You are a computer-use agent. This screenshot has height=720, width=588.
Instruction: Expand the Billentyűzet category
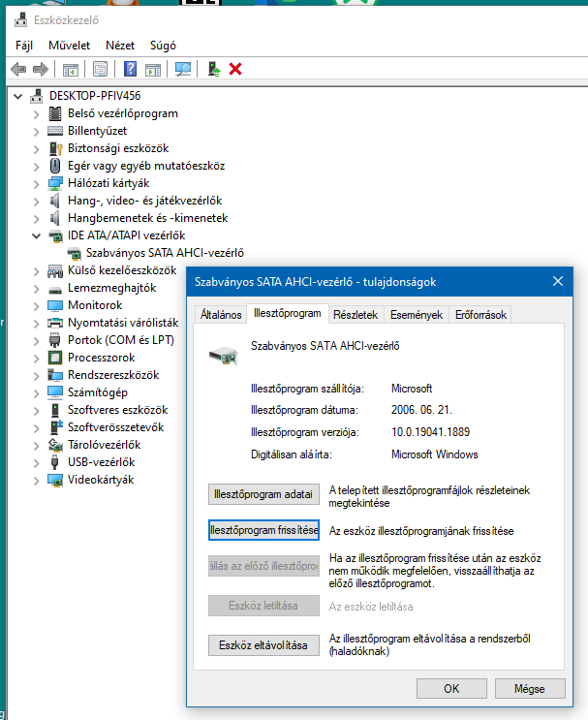[x=36, y=132]
